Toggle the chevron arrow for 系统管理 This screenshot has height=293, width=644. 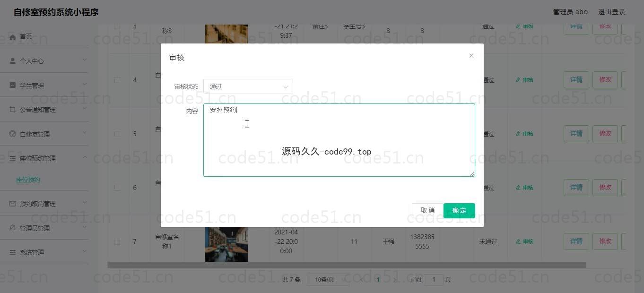point(85,251)
